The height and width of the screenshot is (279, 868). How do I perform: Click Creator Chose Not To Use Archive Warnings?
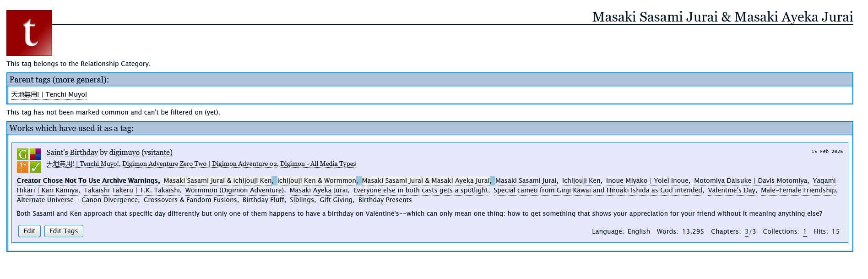tap(87, 181)
